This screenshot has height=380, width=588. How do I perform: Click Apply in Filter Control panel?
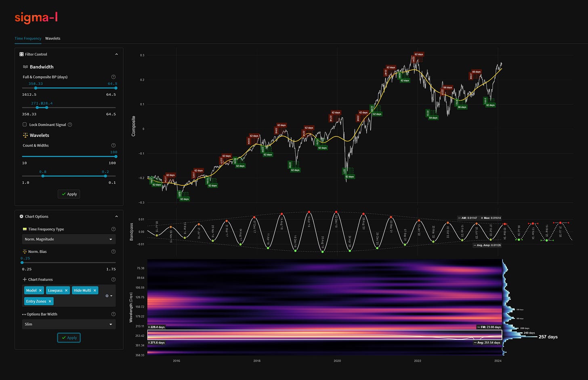(x=69, y=194)
